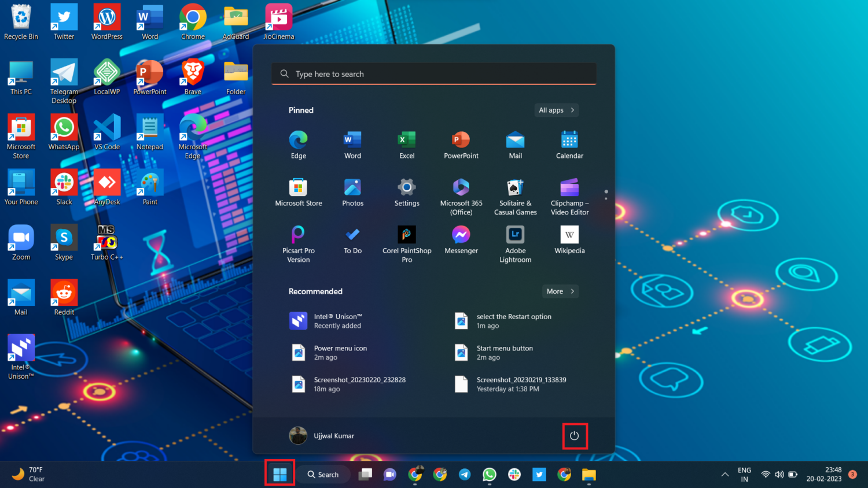This screenshot has width=868, height=488.
Task: Click the Power button in Start menu
Action: [x=574, y=436]
